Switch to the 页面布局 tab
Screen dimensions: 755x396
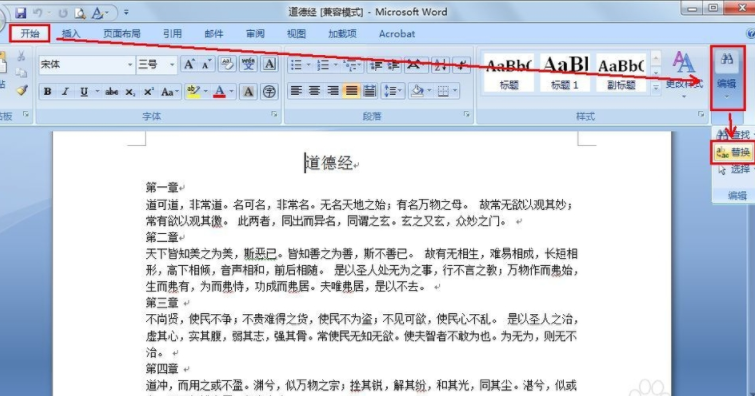click(122, 34)
